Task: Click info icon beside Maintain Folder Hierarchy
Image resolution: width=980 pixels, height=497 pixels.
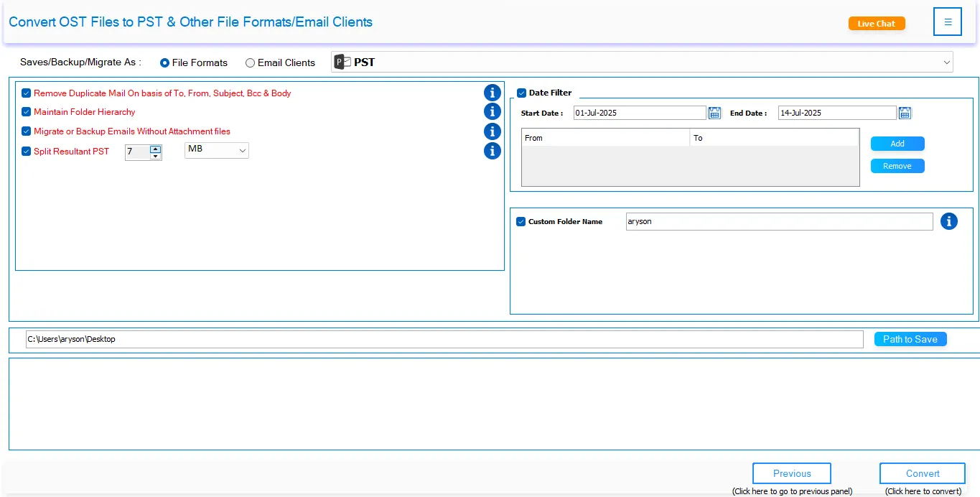Action: 492,111
